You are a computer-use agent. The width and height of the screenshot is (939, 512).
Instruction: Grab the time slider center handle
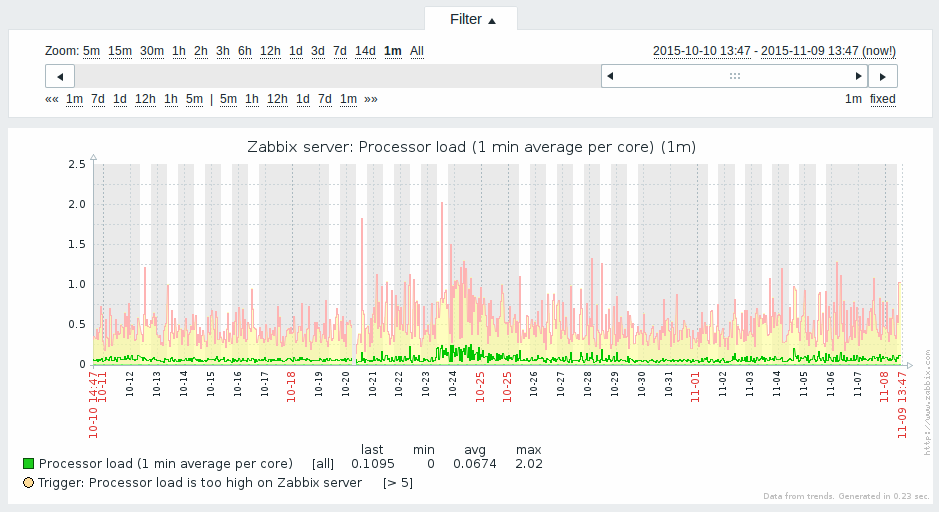[x=735, y=76]
